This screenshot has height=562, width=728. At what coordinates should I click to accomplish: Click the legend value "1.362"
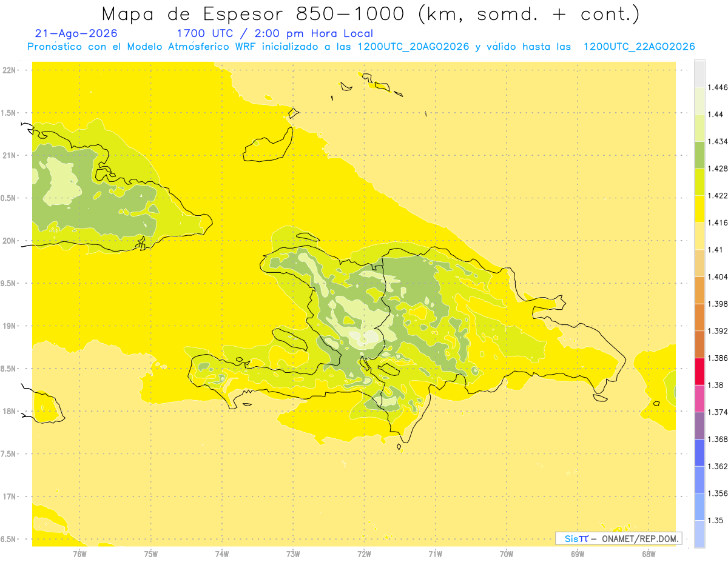tap(718, 466)
